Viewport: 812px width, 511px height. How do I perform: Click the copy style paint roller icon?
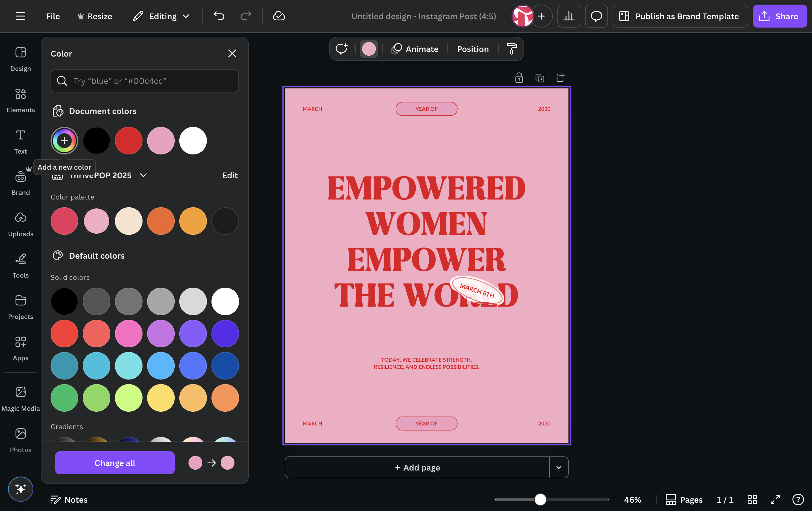click(511, 49)
